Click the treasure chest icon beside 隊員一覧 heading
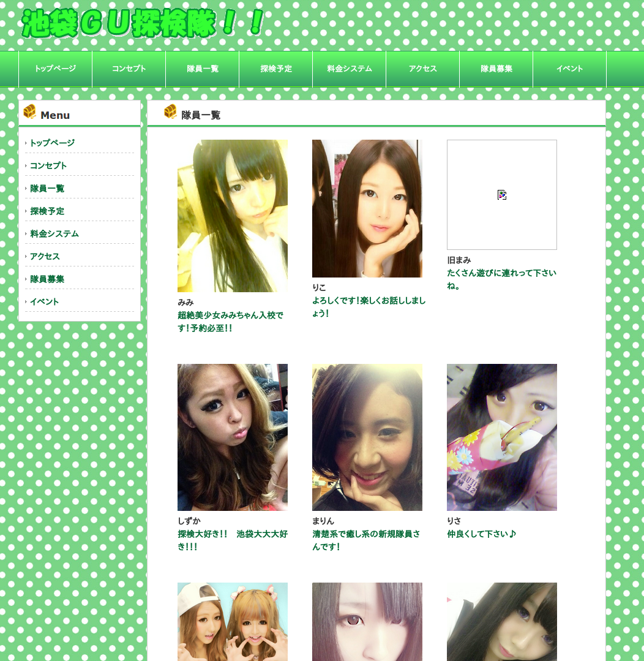 170,112
